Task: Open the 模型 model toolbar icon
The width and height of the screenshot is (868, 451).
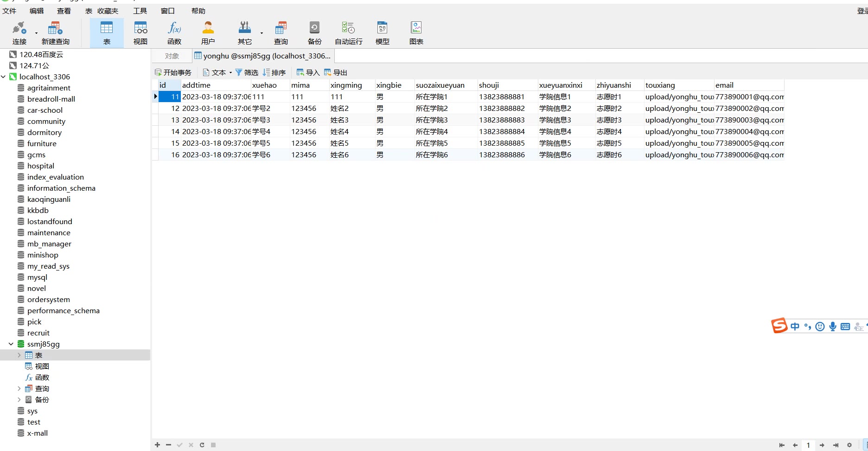Action: 382,33
